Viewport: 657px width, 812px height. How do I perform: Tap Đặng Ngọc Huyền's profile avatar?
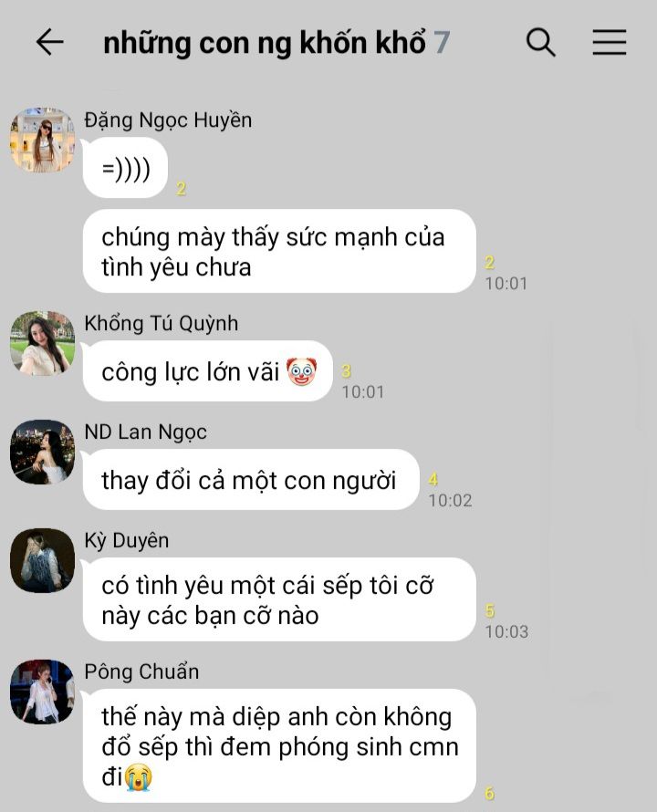coord(43,140)
